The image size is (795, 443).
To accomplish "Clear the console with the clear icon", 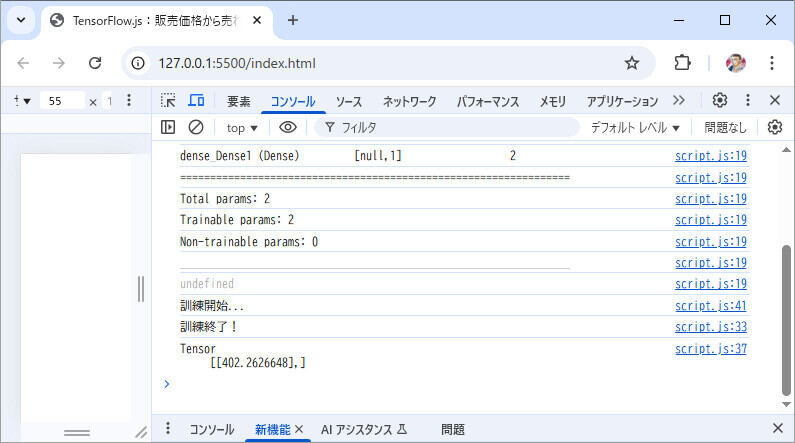I will click(x=196, y=127).
